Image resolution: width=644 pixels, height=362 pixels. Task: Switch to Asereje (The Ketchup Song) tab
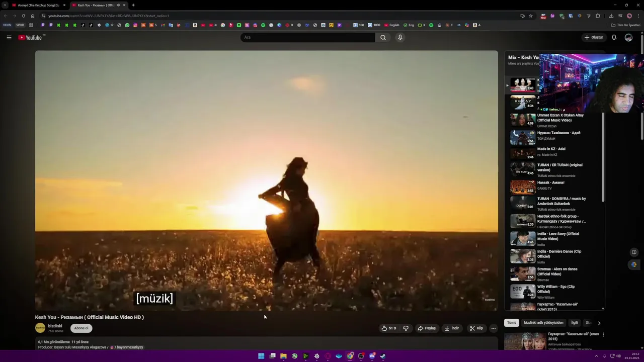coord(39,5)
